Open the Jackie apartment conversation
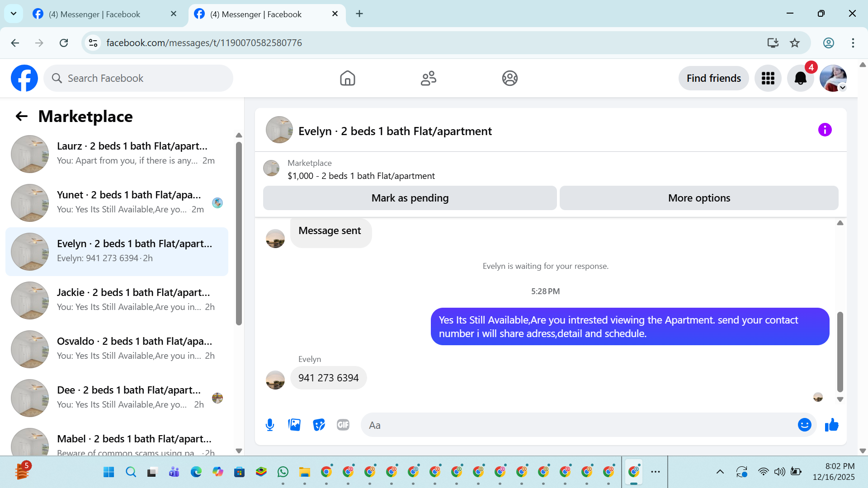Image resolution: width=868 pixels, height=488 pixels. [x=117, y=300]
